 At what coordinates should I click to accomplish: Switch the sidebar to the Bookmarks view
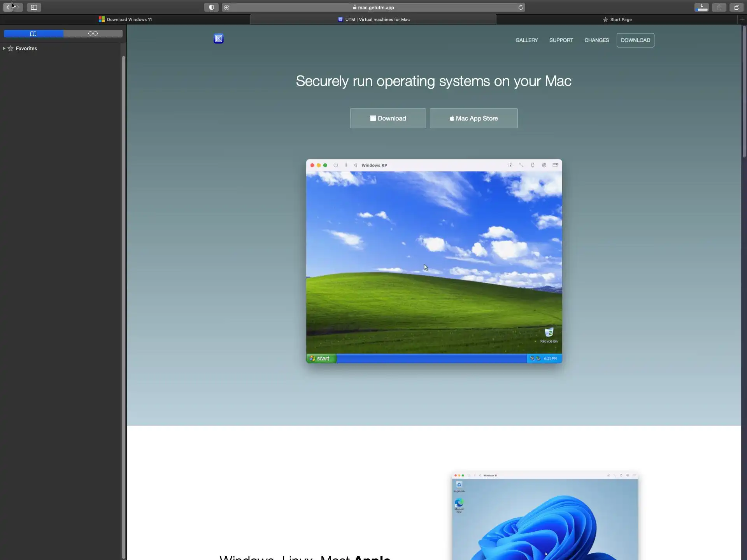[x=33, y=34]
